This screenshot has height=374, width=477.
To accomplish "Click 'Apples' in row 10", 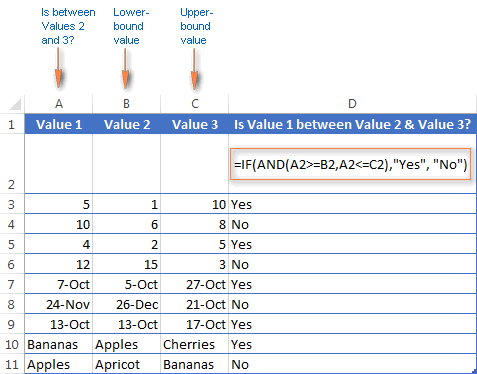I will tap(127, 344).
